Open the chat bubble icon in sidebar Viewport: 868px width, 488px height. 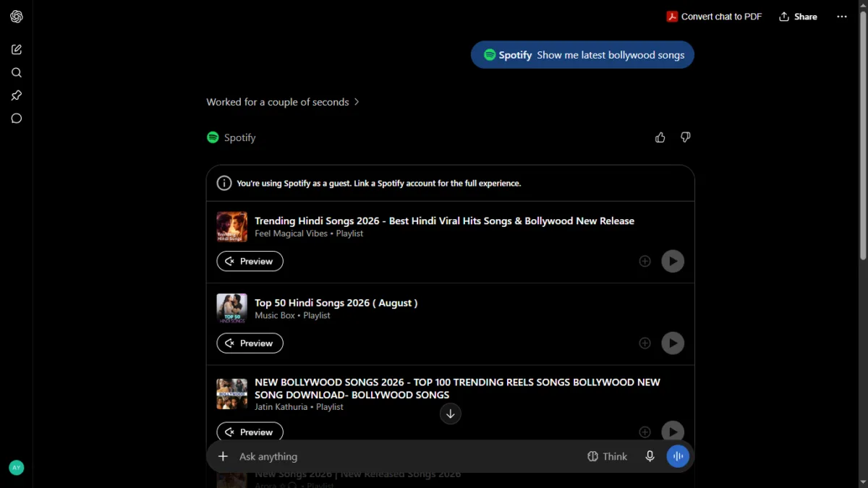coord(17,119)
